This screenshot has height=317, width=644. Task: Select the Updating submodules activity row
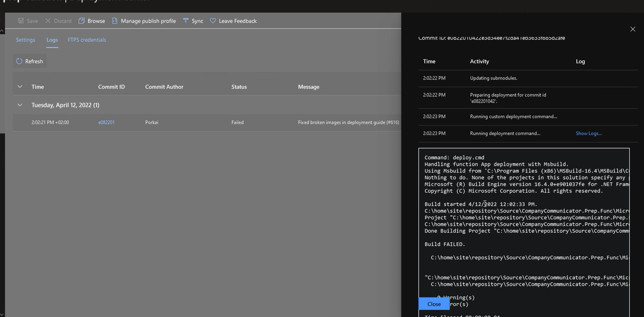[528, 78]
